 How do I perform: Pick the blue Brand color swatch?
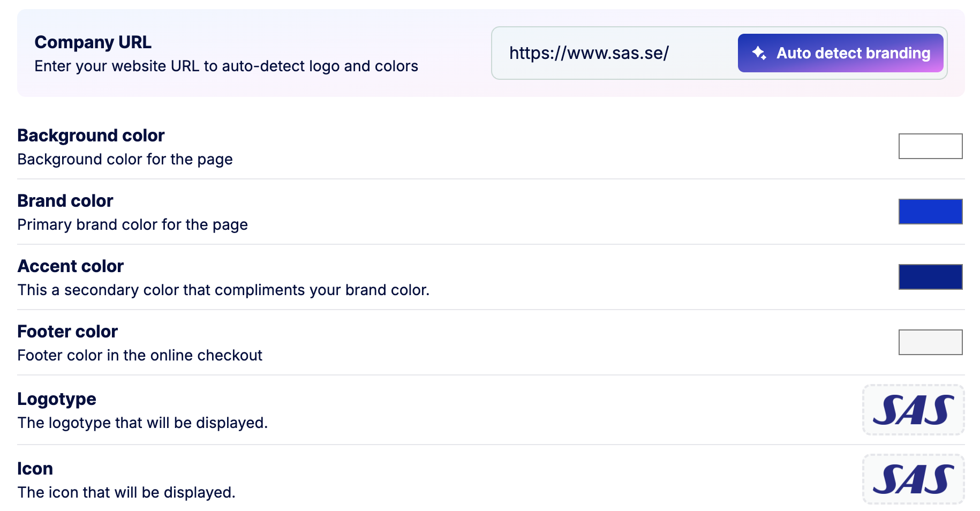930,212
